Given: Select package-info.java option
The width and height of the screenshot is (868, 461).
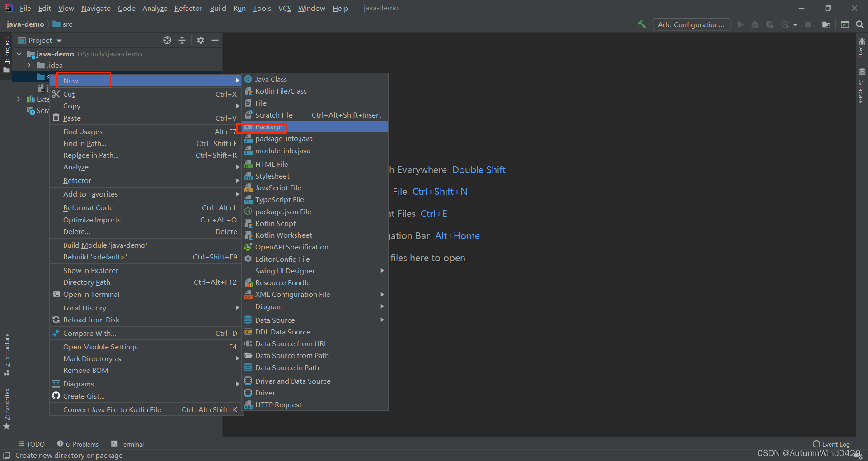Looking at the screenshot, I should pyautogui.click(x=315, y=138).
